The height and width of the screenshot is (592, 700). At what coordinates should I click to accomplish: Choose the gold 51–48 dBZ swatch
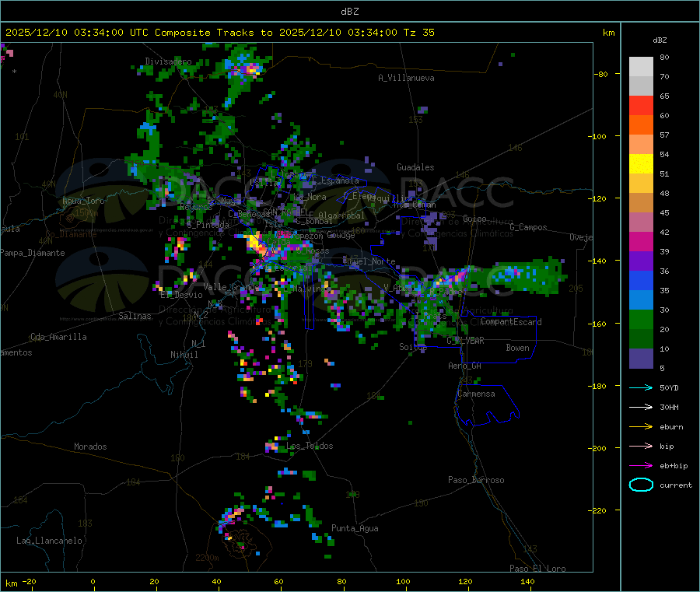641,183
